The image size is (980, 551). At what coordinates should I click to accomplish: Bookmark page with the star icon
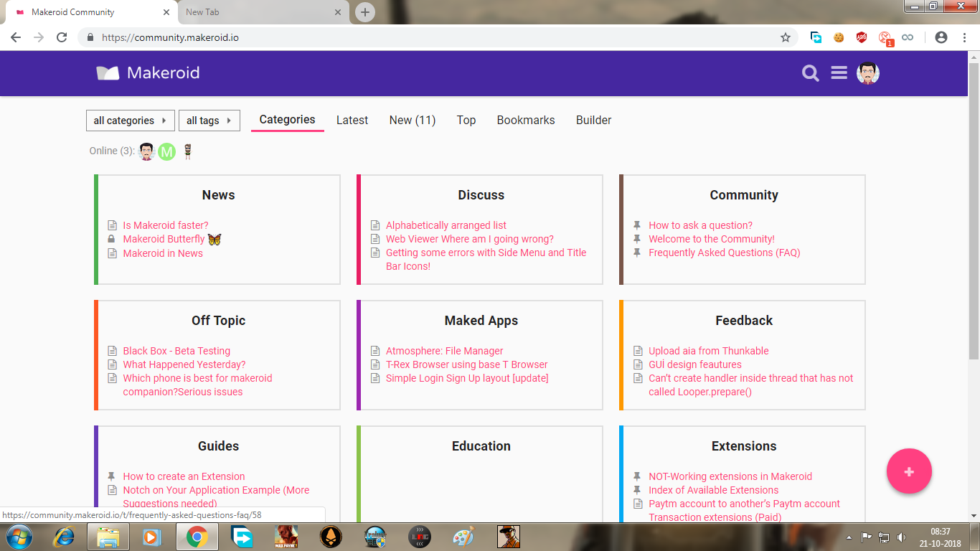786,37
